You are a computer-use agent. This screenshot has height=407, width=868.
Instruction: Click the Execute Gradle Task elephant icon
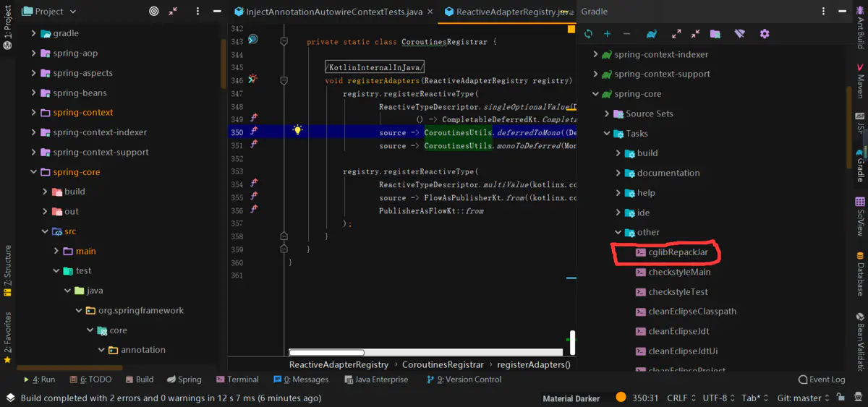pos(652,34)
